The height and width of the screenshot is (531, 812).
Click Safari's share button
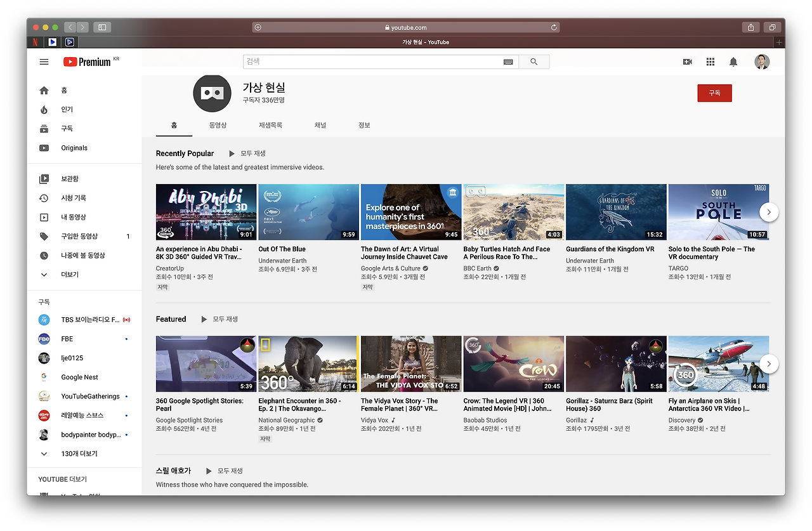point(751,27)
